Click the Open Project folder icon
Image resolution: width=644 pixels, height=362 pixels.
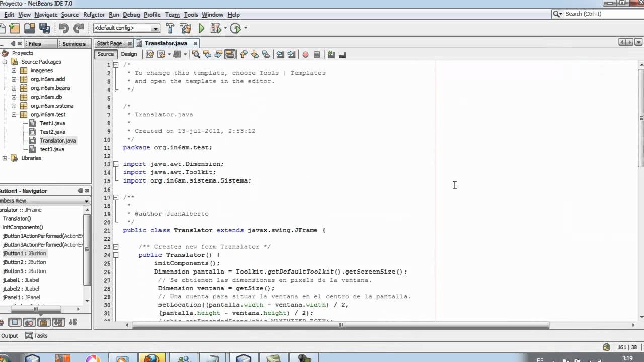(x=30, y=28)
